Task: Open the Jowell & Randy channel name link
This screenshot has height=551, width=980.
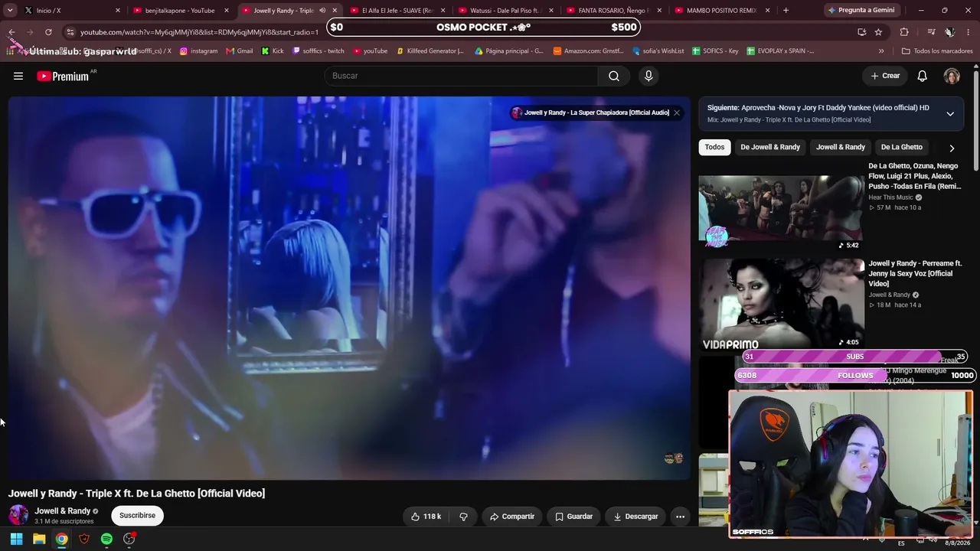Action: click(63, 511)
